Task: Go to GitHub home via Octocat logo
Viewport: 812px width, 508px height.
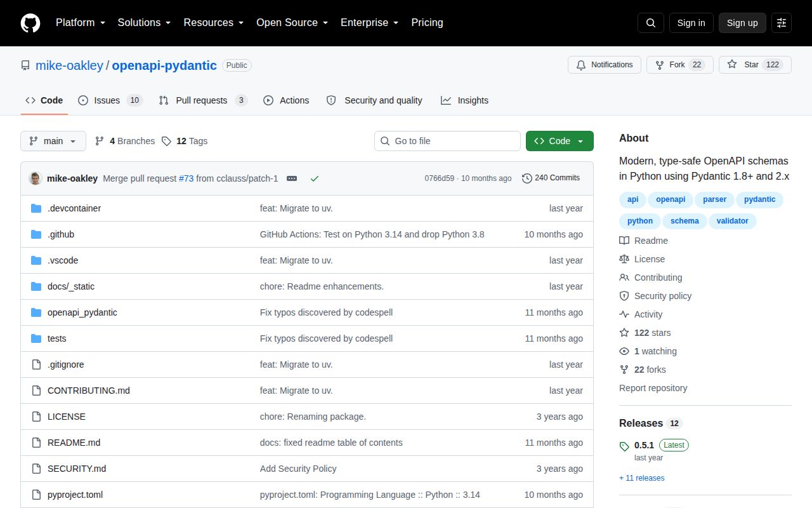Action: 30,23
